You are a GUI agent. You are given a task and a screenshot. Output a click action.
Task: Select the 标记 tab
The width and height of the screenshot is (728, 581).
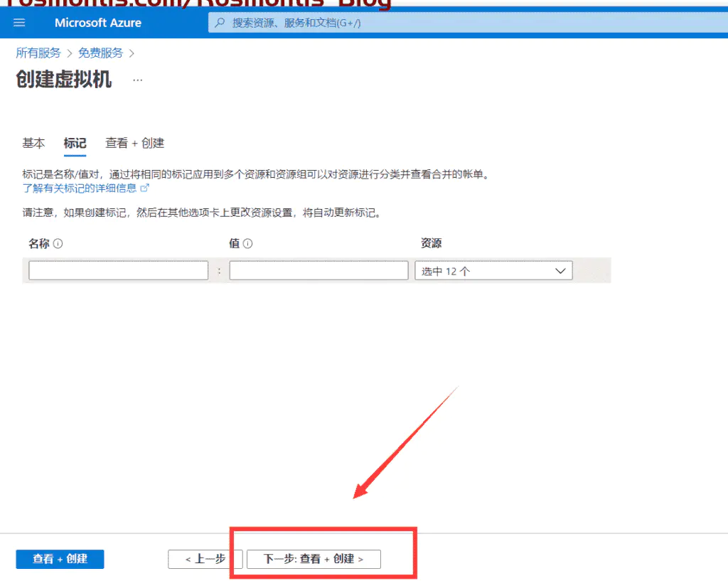75,143
